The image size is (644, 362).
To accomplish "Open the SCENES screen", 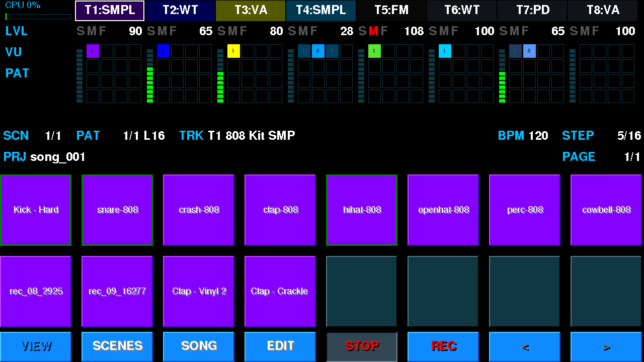I will (117, 346).
